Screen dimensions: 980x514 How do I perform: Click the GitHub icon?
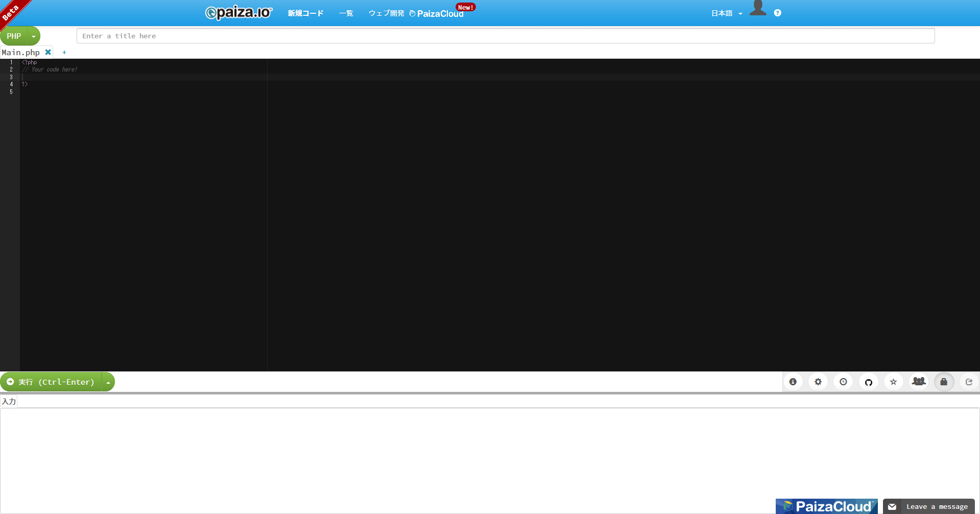click(868, 382)
